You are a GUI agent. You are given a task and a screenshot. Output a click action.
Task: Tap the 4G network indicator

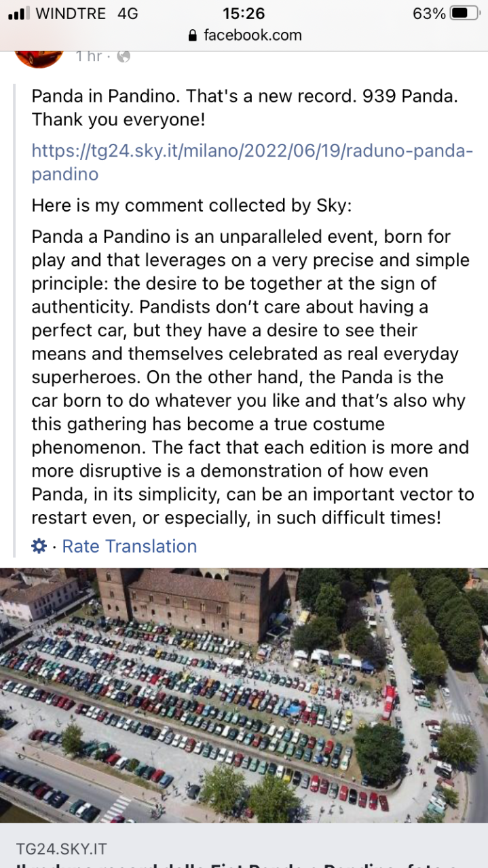[128, 13]
